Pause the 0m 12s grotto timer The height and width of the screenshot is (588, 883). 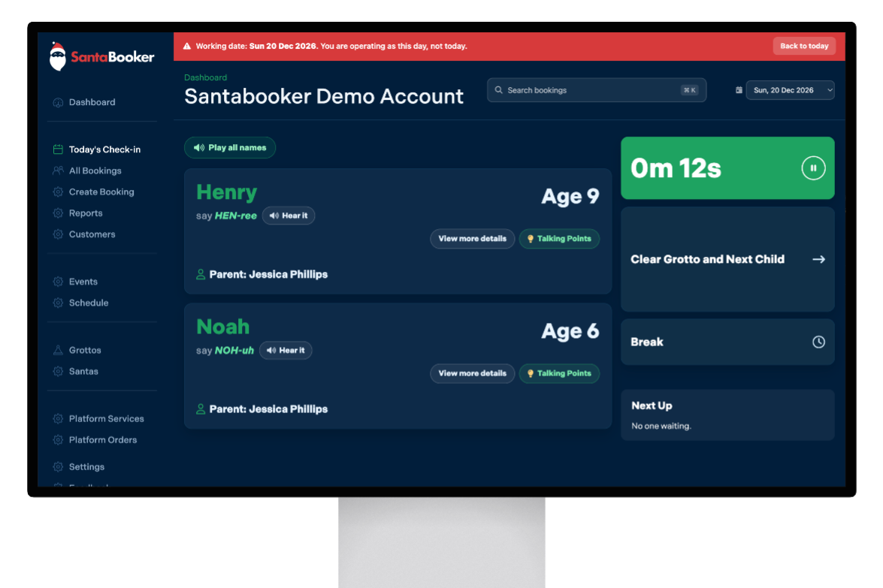[813, 168]
